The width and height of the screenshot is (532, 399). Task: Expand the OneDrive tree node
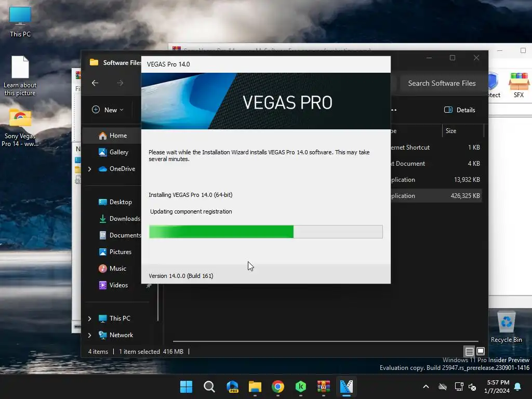pyautogui.click(x=89, y=169)
